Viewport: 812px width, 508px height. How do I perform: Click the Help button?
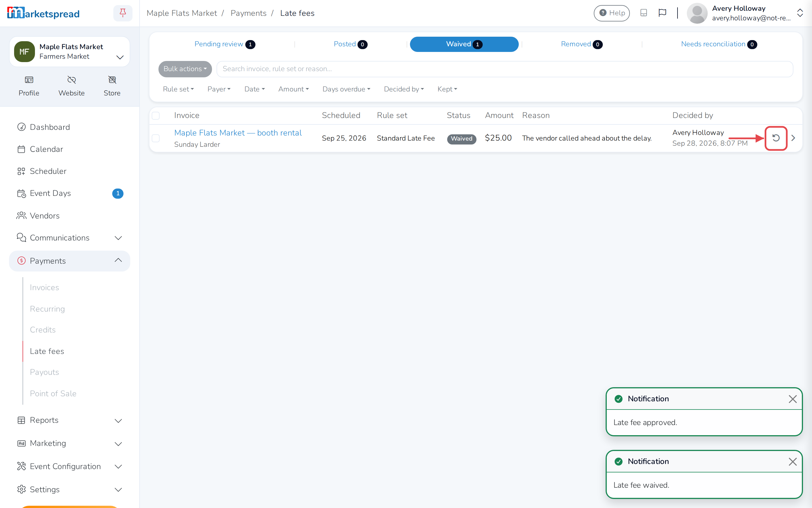pos(612,13)
